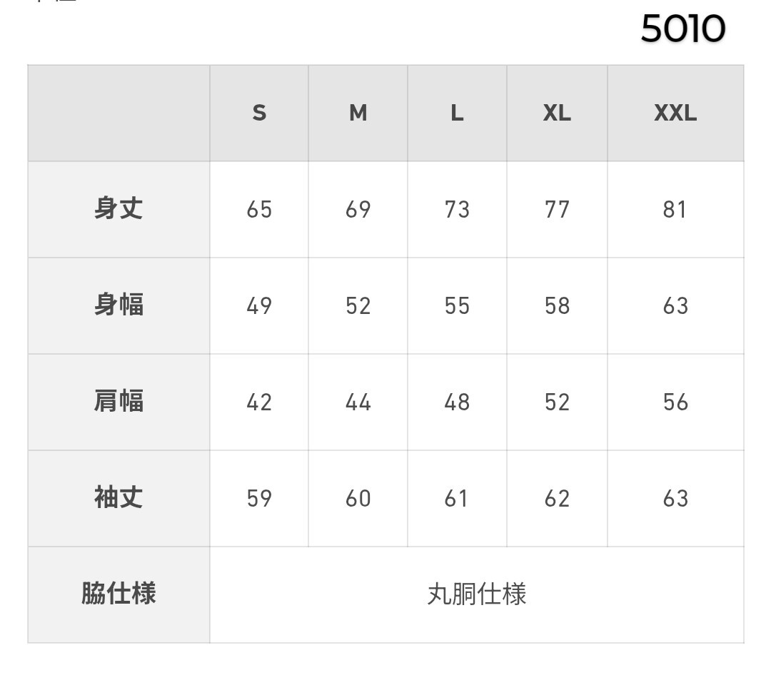Select the XXL size column header
The height and width of the screenshot is (700, 771).
coord(675,113)
